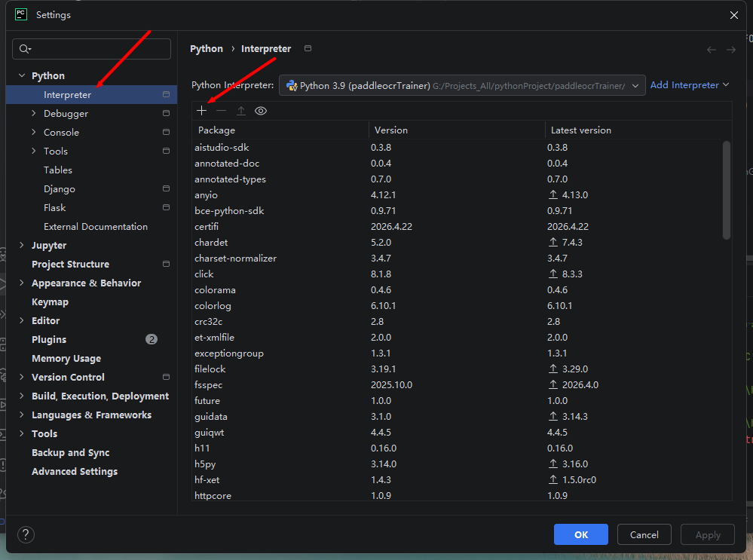The height and width of the screenshot is (560, 753).
Task: Select Interpreter in the settings tree
Action: coord(91,95)
